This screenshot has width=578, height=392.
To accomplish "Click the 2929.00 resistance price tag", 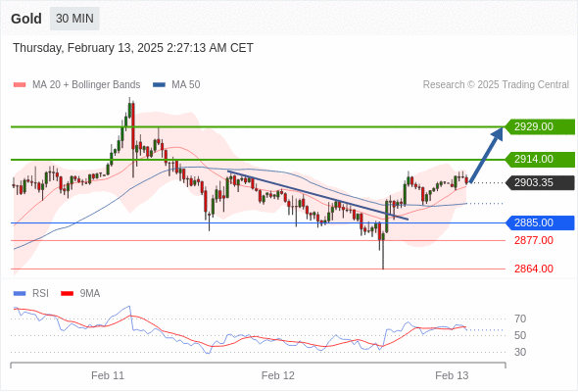I will pyautogui.click(x=539, y=126).
